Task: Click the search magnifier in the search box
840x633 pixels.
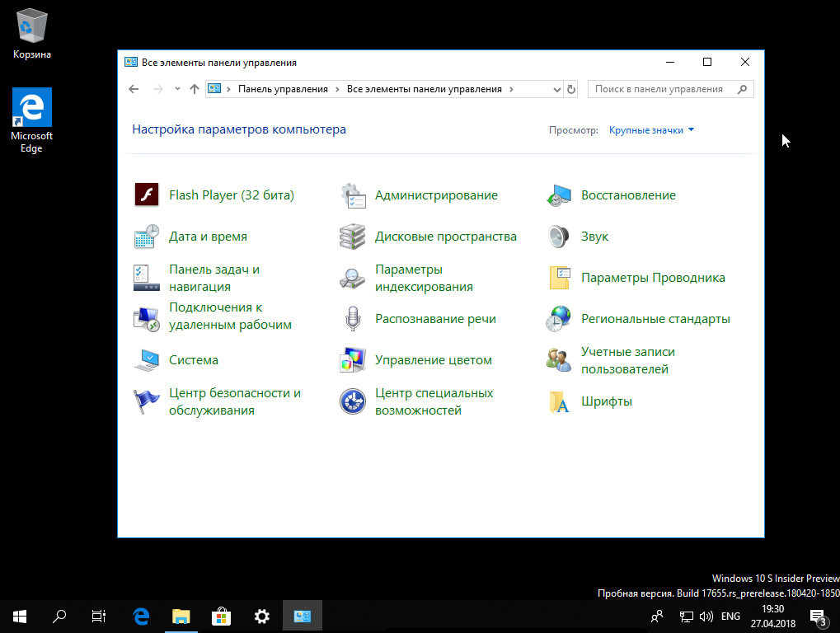Action: (742, 90)
